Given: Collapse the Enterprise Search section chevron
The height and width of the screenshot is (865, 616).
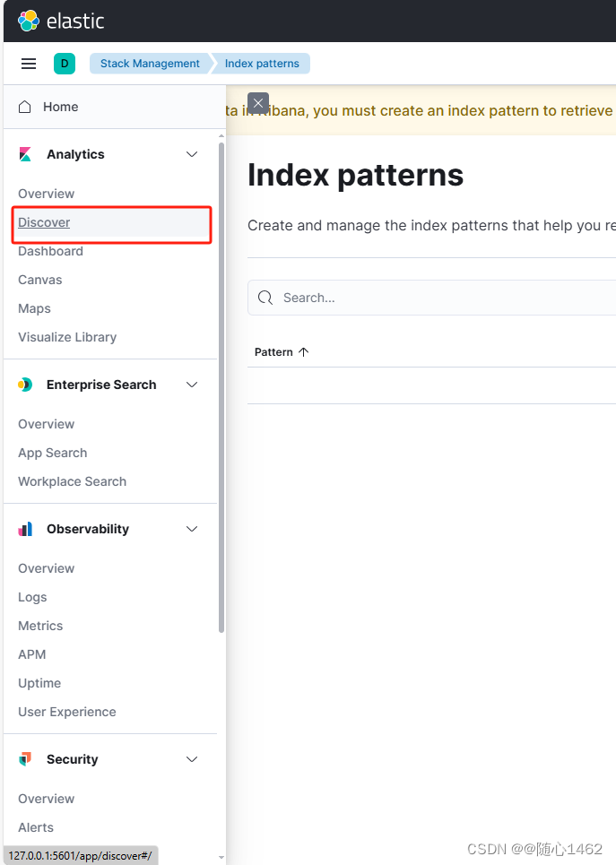Looking at the screenshot, I should (192, 385).
